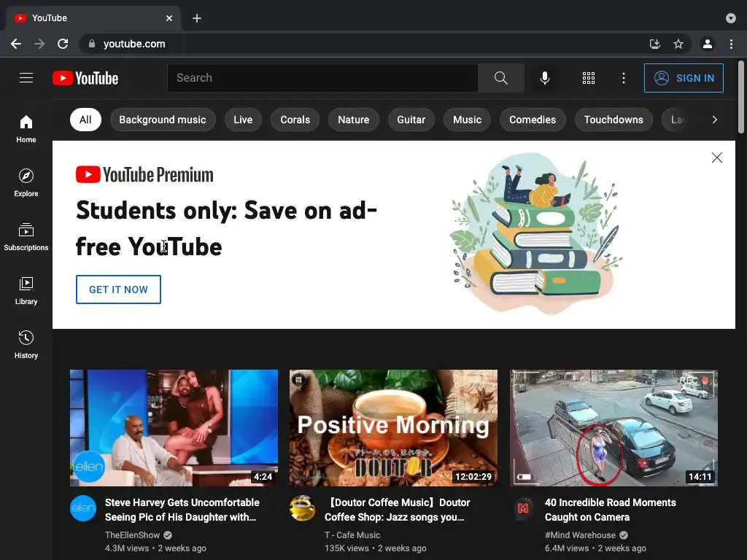The height and width of the screenshot is (560, 747).
Task: Go to Home in sidebar
Action: [x=26, y=129]
